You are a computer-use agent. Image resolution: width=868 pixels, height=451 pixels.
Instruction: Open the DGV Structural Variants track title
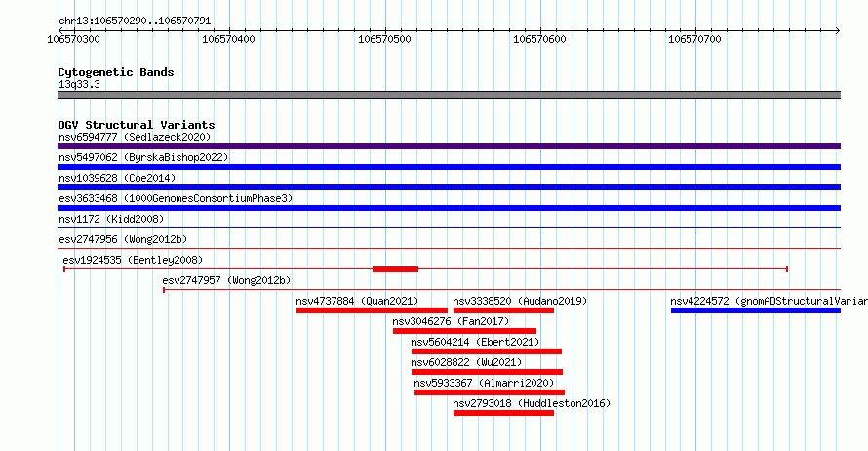pos(137,125)
